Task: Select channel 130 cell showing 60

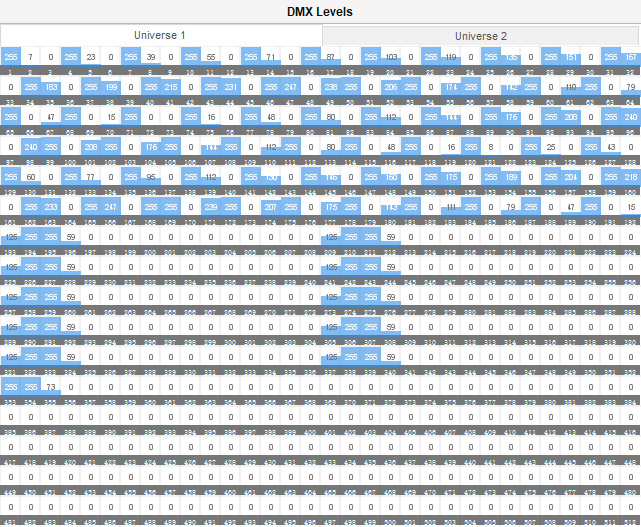Action: point(30,178)
